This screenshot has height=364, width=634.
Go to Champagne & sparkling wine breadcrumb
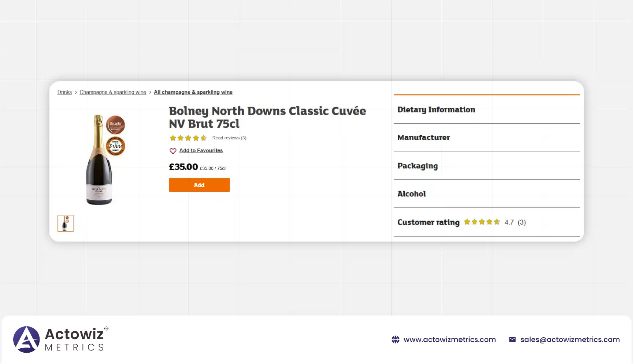coord(113,92)
